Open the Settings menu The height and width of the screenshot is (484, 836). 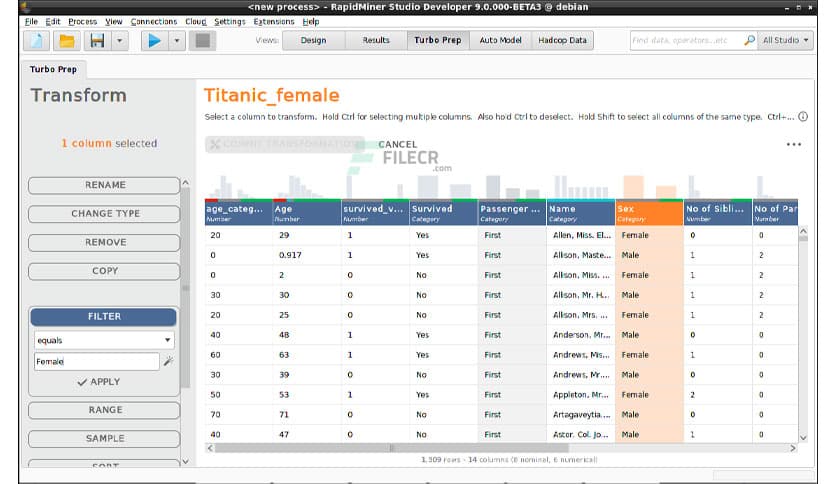(230, 21)
